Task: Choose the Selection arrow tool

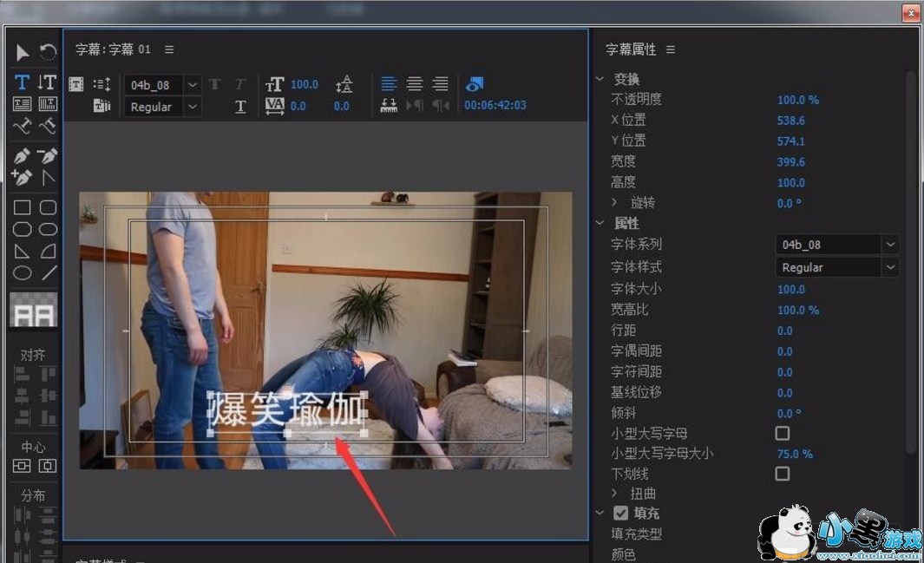Action: tap(22, 53)
